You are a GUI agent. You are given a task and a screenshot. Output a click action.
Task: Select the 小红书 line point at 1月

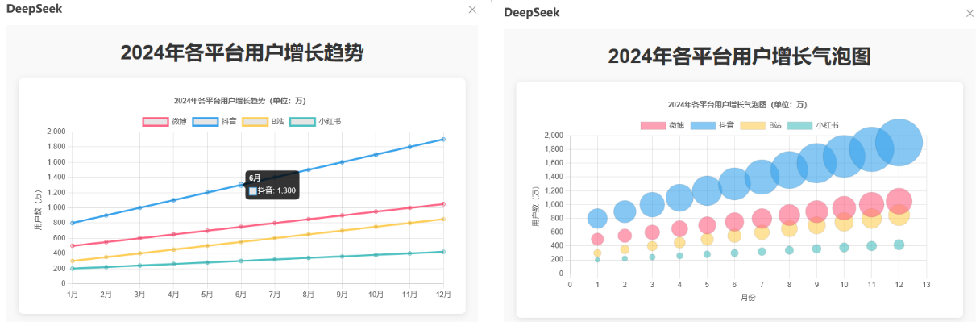click(72, 269)
